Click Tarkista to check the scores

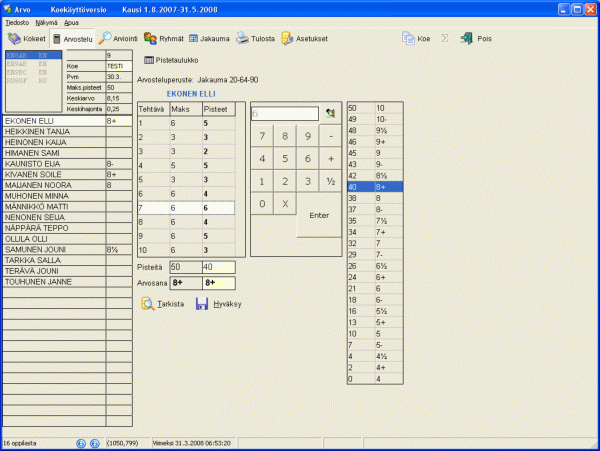tap(162, 304)
